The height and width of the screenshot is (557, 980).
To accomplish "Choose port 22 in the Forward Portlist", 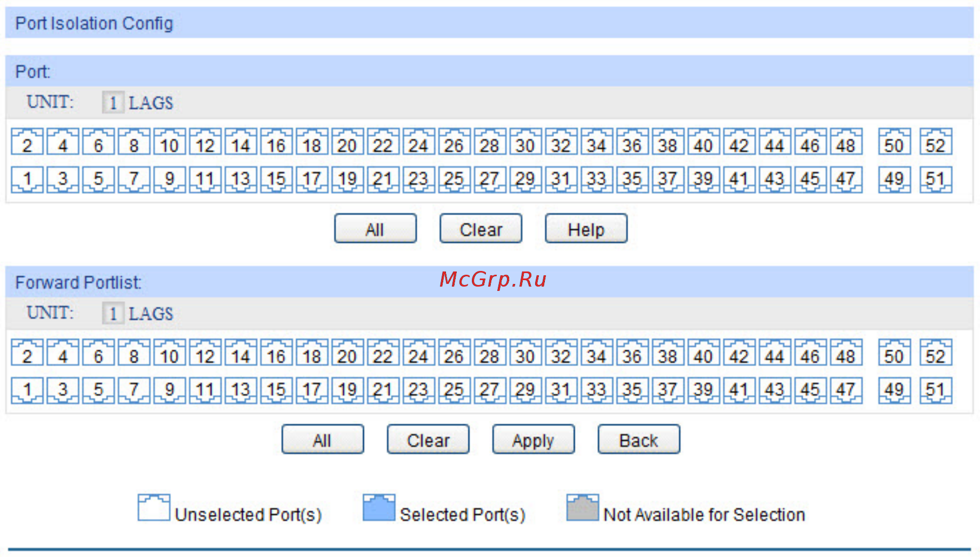I will tap(383, 353).
